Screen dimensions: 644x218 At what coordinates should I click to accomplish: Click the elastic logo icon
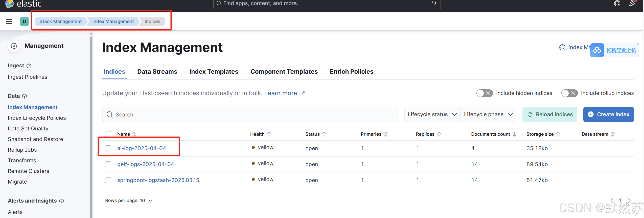pos(9,4)
